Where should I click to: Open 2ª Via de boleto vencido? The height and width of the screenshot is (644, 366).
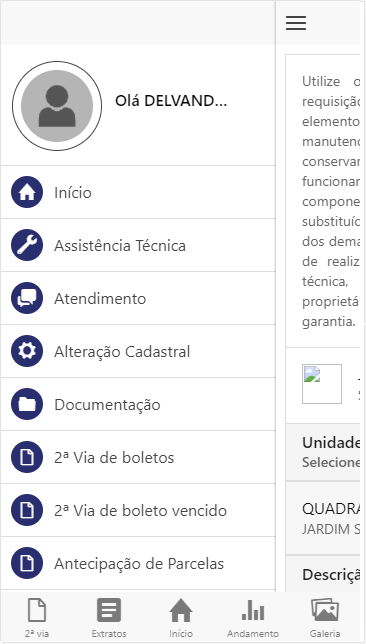(138, 510)
